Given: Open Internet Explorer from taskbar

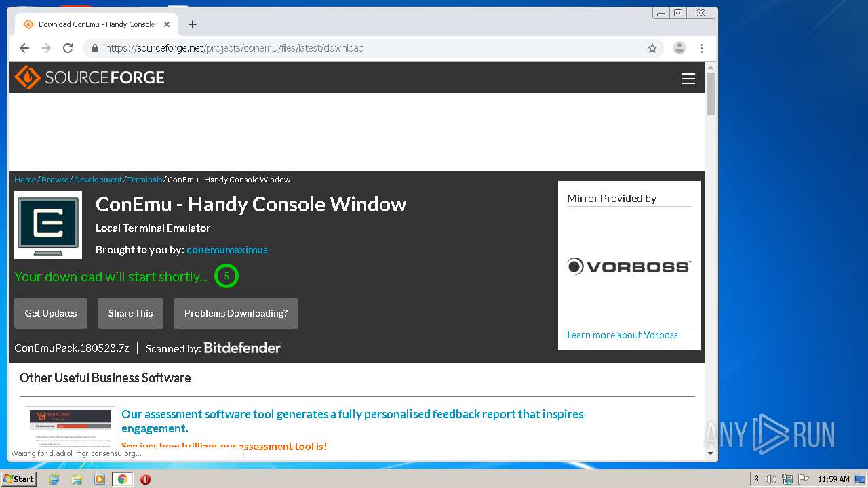Looking at the screenshot, I should coord(54,479).
